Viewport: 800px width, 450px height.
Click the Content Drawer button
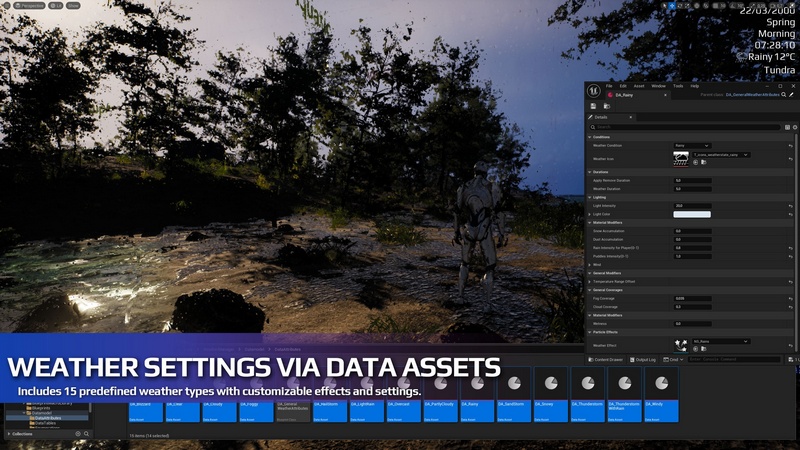[x=608, y=359]
